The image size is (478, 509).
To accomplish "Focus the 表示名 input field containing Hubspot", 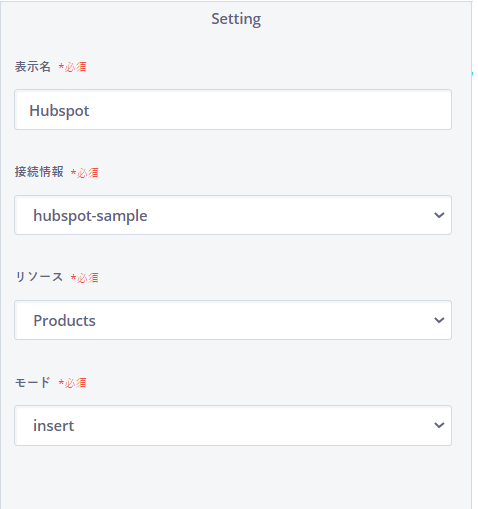I will click(233, 110).
